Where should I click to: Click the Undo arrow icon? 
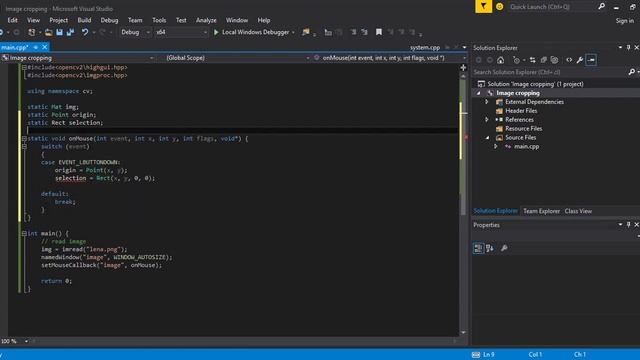click(84, 32)
